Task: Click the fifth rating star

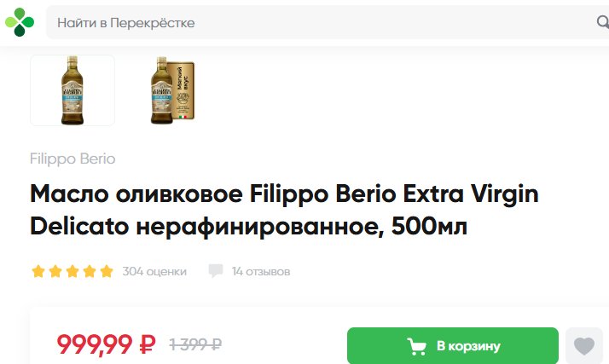Action: click(107, 271)
